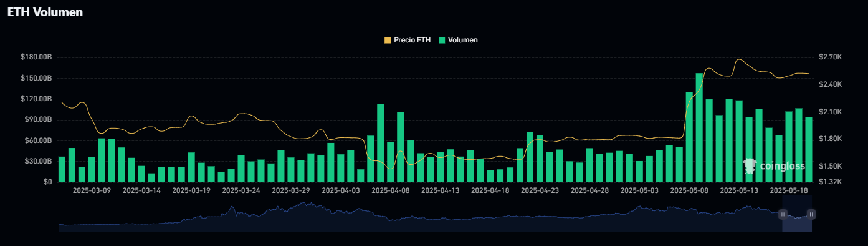Click the 2025-04-18 date label
The height and width of the screenshot is (246, 868).
tap(490, 190)
